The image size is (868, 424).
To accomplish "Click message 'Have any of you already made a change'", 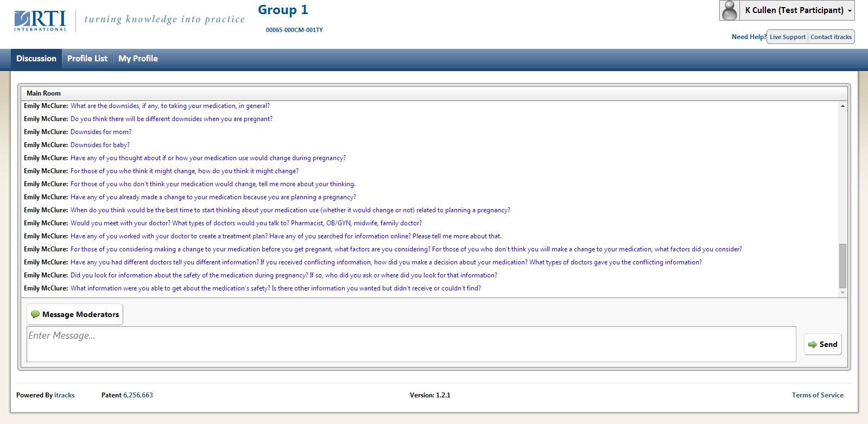I will tap(213, 197).
